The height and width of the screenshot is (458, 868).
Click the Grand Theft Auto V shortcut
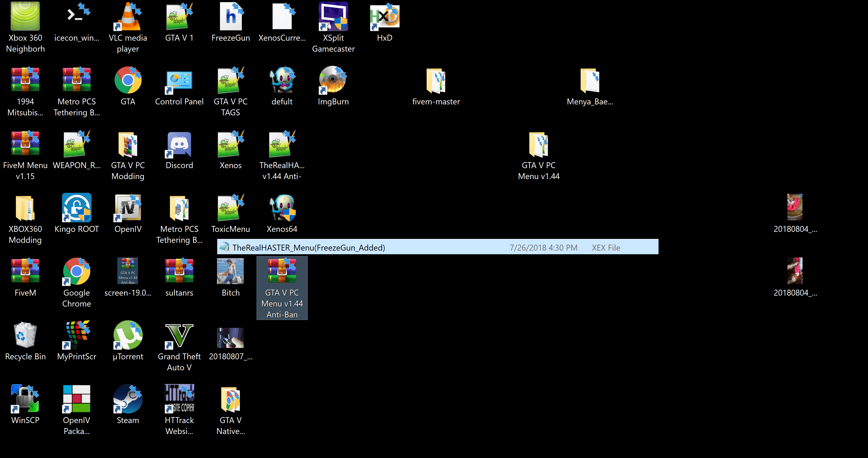tap(179, 336)
